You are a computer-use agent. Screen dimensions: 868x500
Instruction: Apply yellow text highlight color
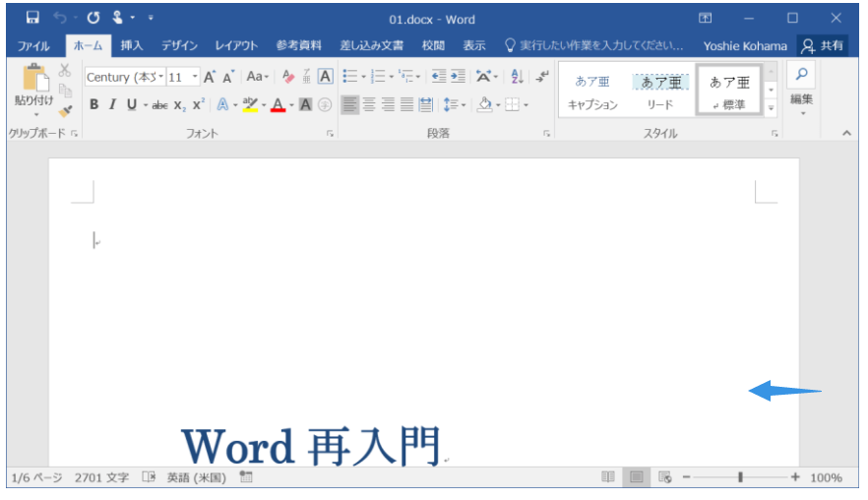point(250,104)
